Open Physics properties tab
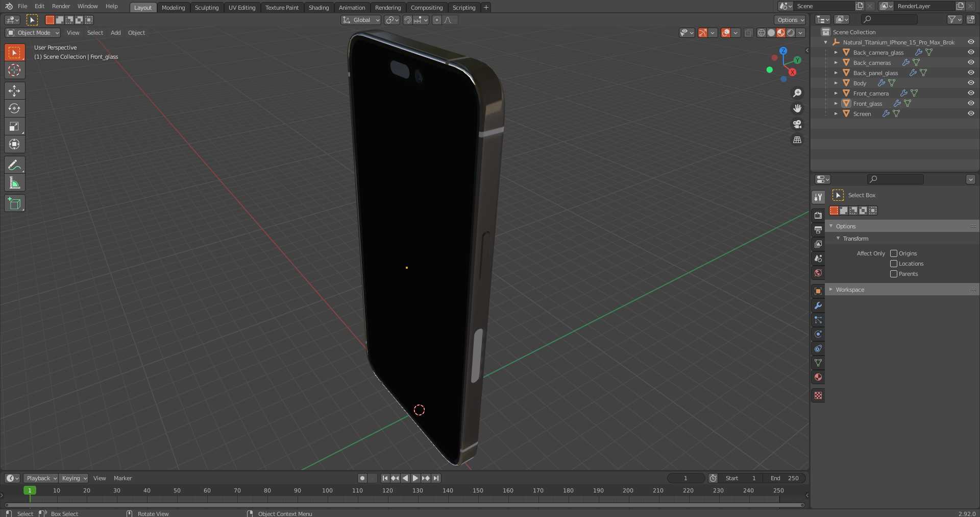 pos(818,334)
